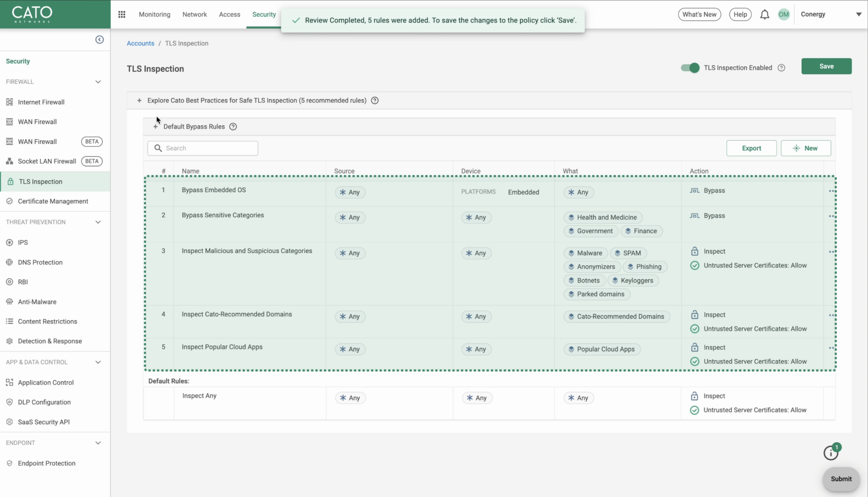Toggle TLS Inspection Enabled switch

click(x=690, y=68)
